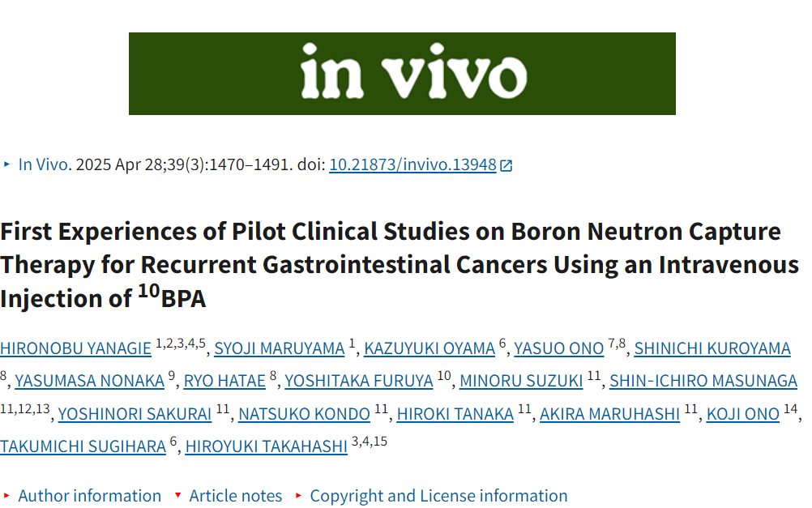Open Hiroki Tanaka author link
Image resolution: width=812 pixels, height=508 pixels.
(455, 414)
